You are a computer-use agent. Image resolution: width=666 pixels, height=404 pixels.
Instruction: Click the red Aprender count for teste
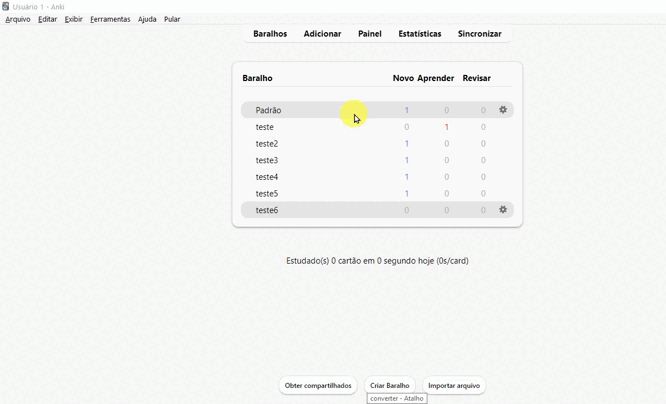446,127
